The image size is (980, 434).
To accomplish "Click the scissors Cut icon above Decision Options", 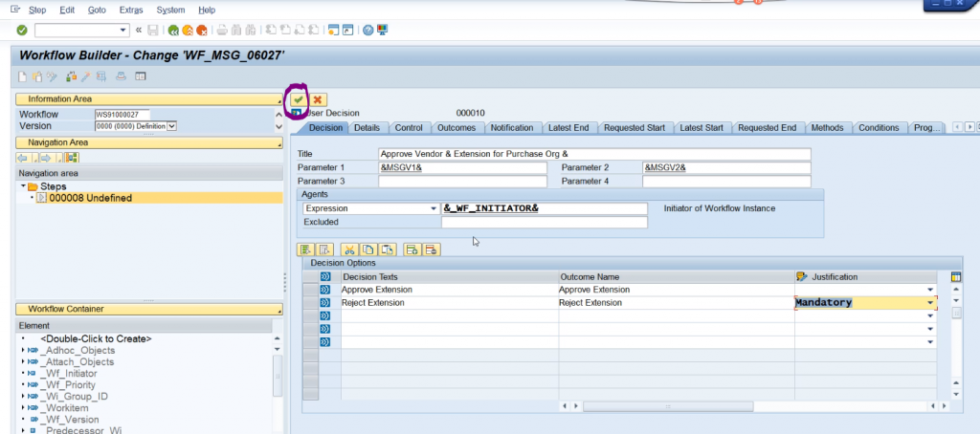I will pos(349,250).
